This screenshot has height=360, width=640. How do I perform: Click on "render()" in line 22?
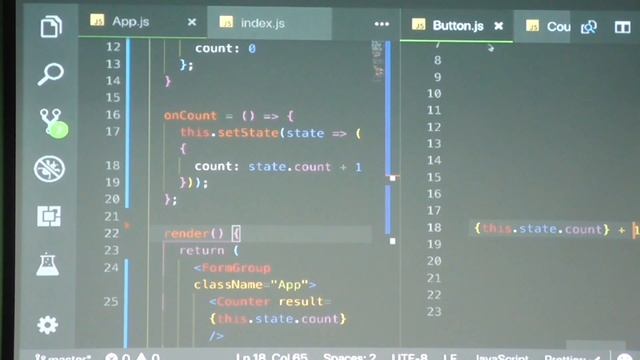point(194,233)
